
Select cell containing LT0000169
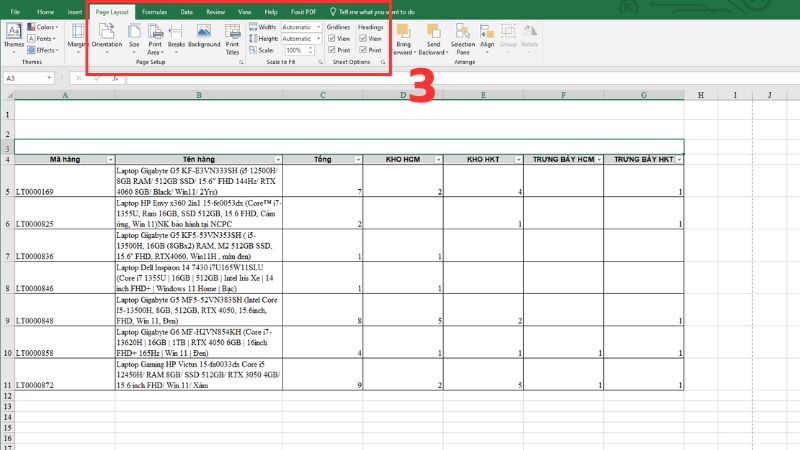[65, 181]
